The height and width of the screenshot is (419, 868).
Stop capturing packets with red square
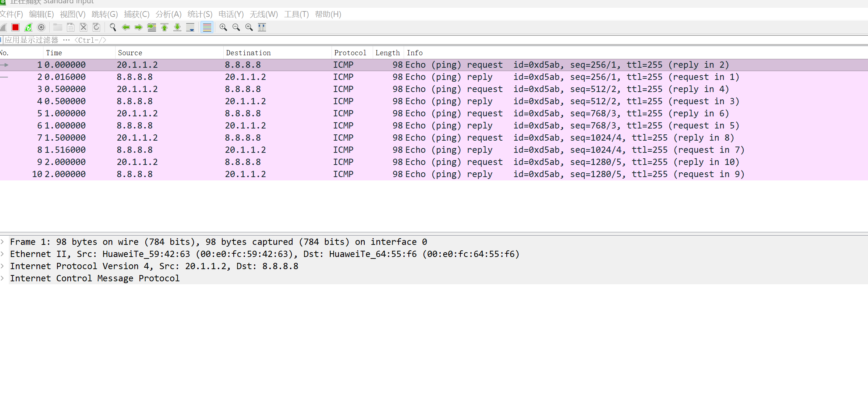15,27
